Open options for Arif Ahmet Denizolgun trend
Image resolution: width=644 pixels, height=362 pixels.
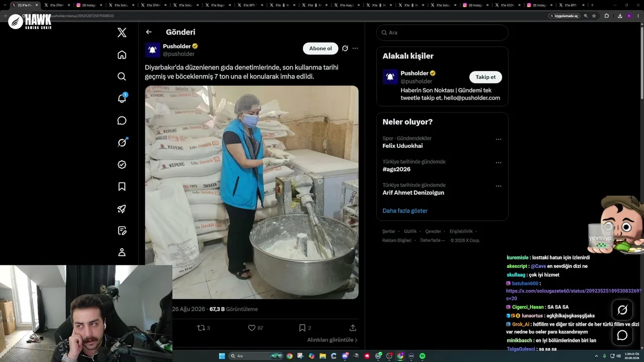pyautogui.click(x=499, y=186)
